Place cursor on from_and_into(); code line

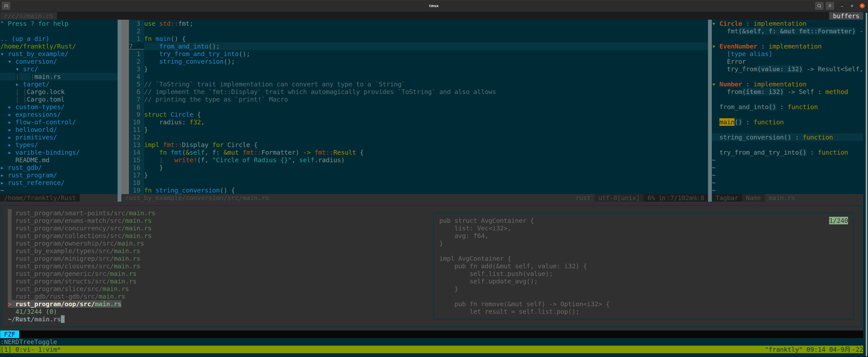click(x=189, y=46)
